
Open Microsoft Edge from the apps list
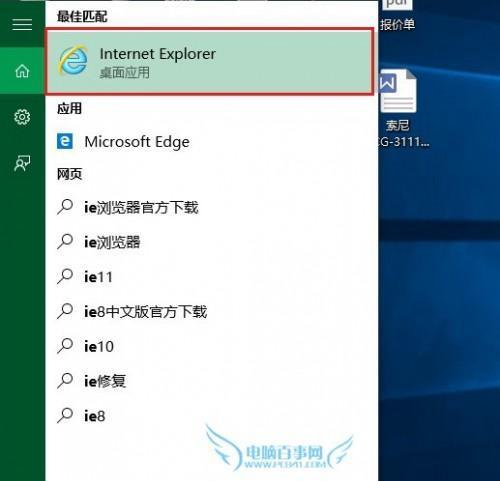coord(212,141)
